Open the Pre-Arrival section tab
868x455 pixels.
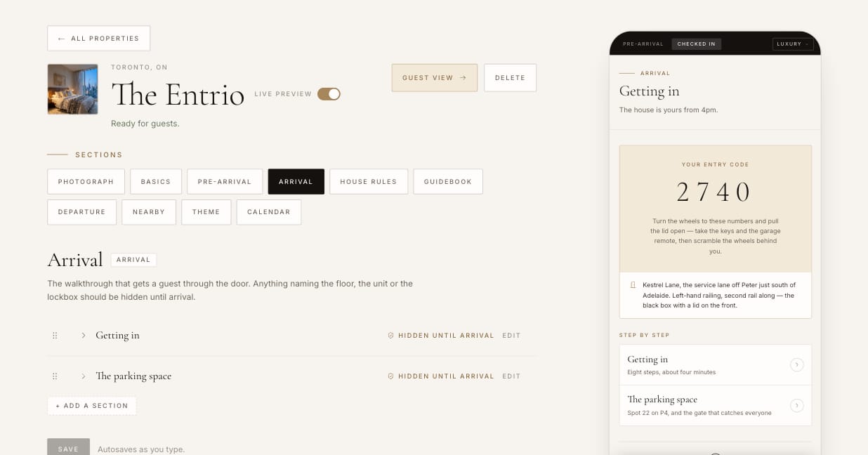[225, 181]
